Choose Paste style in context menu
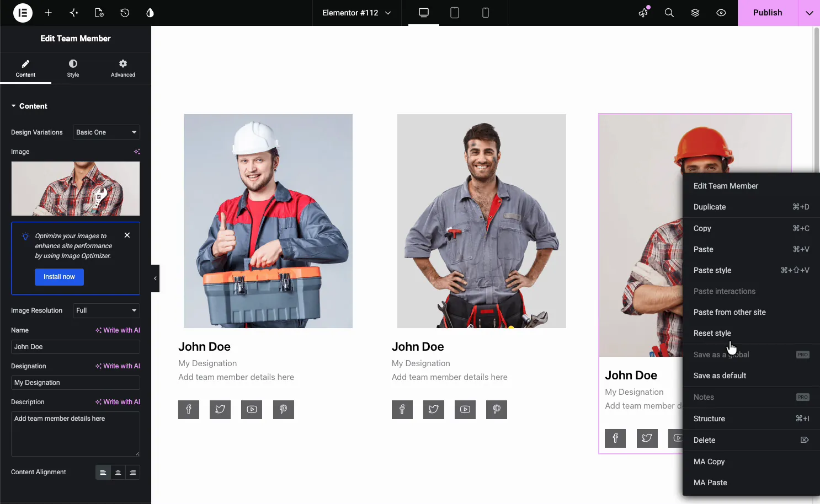 (751, 270)
